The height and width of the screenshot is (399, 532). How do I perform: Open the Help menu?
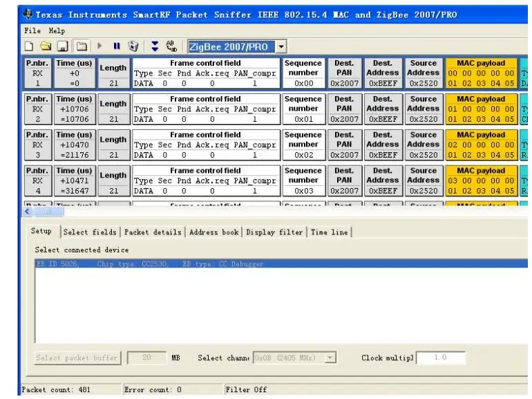57,30
